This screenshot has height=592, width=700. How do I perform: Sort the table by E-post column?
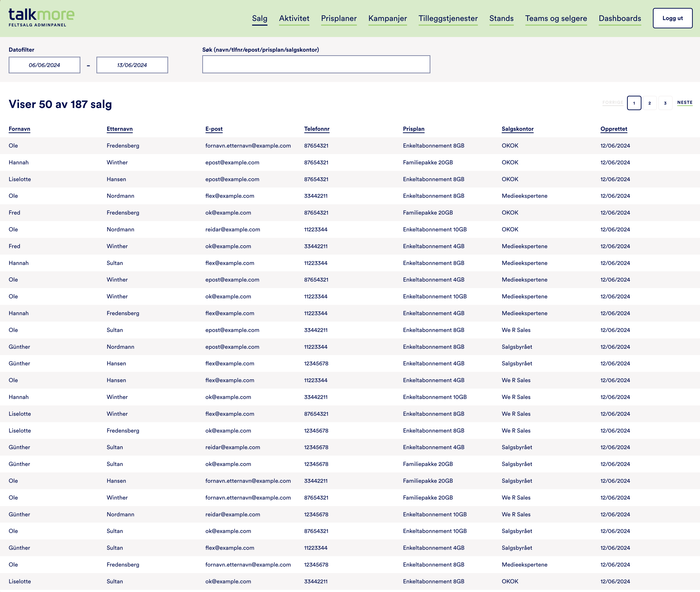click(x=214, y=129)
